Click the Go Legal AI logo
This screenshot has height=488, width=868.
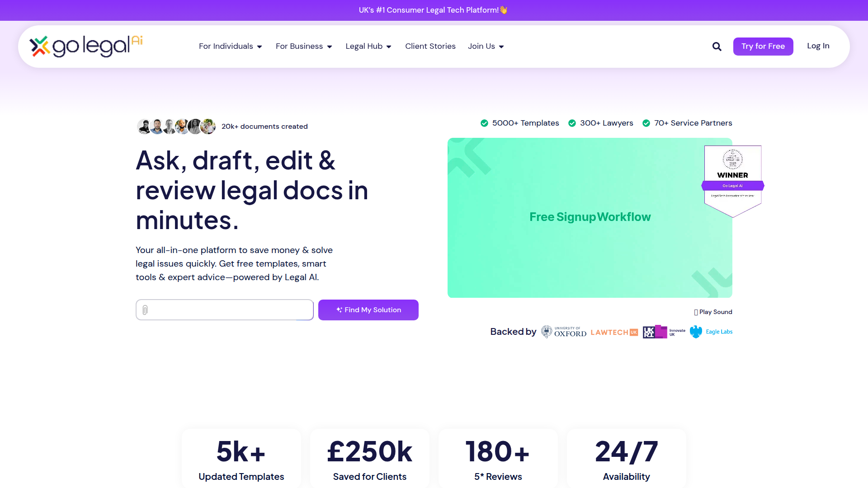[x=86, y=46]
